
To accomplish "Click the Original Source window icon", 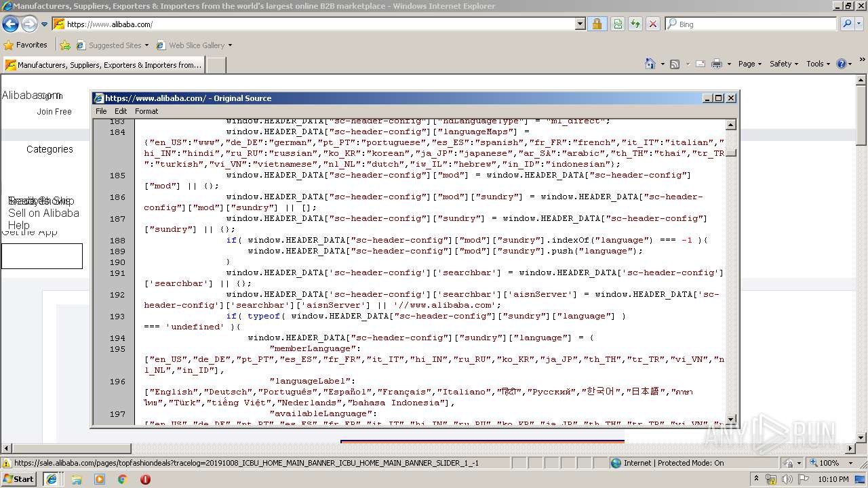I will [99, 98].
